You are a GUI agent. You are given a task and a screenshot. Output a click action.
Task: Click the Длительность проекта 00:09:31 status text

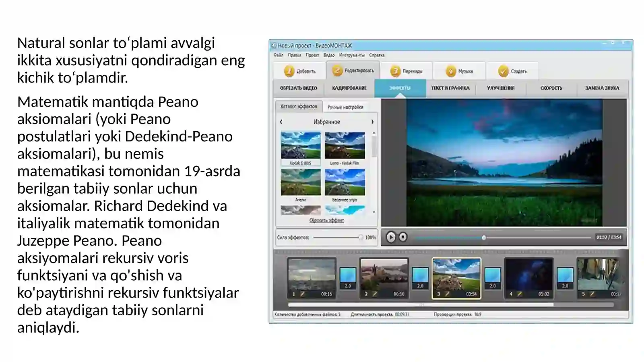tap(380, 314)
